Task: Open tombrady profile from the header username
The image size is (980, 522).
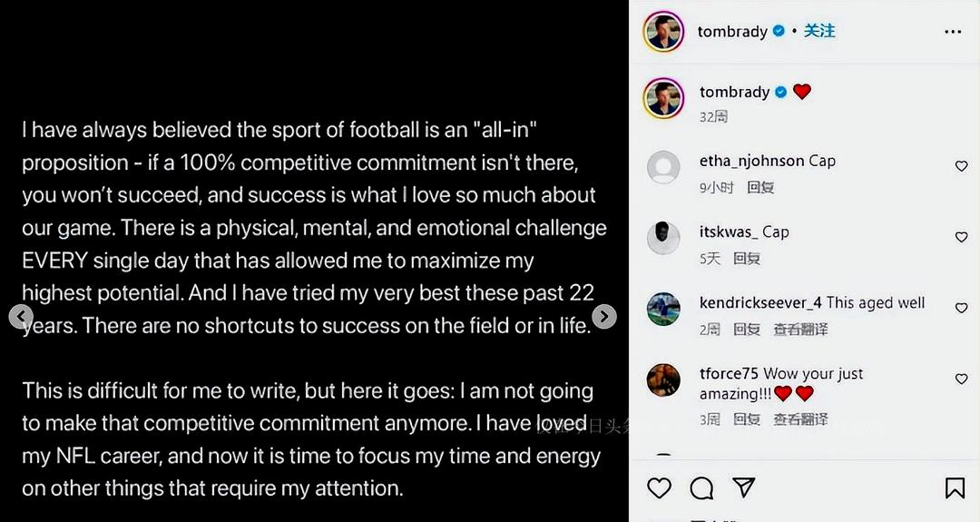Action: click(732, 32)
